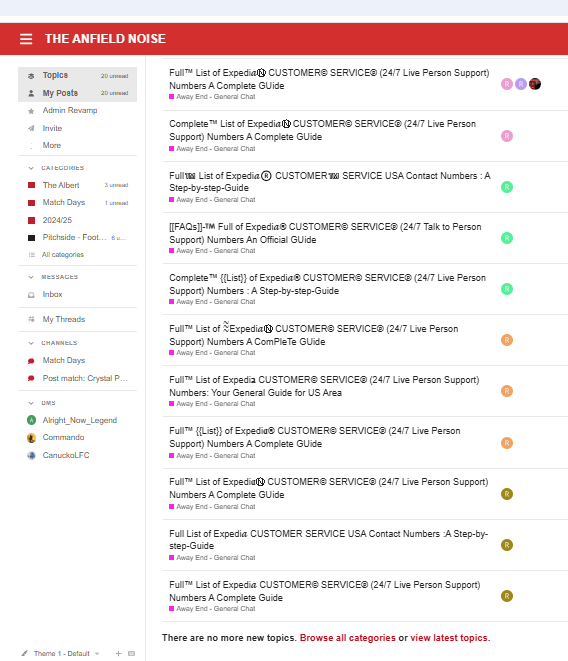The image size is (568, 661).
Task: Click purple R avatar on first topic
Action: pos(521,84)
